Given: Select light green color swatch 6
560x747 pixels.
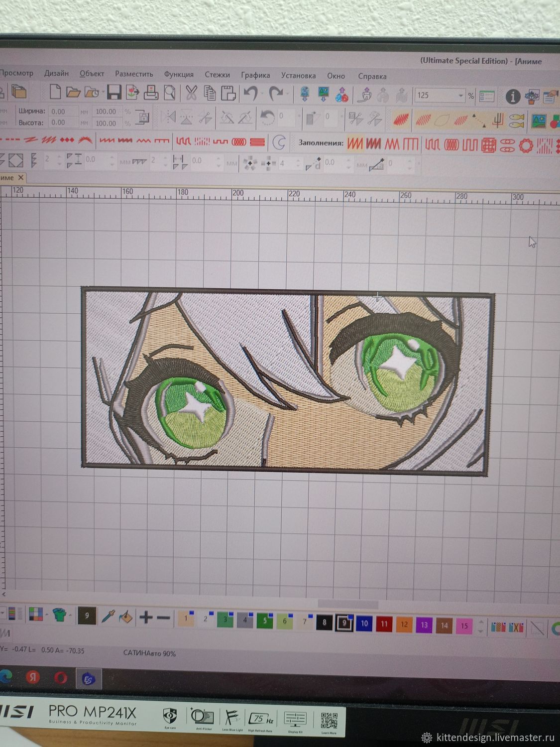Looking at the screenshot, I should coord(285,622).
